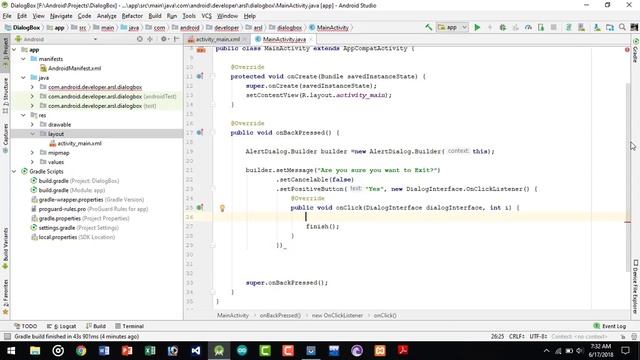The width and height of the screenshot is (640, 360).
Task: Run the app with green play button
Action: coord(477,27)
